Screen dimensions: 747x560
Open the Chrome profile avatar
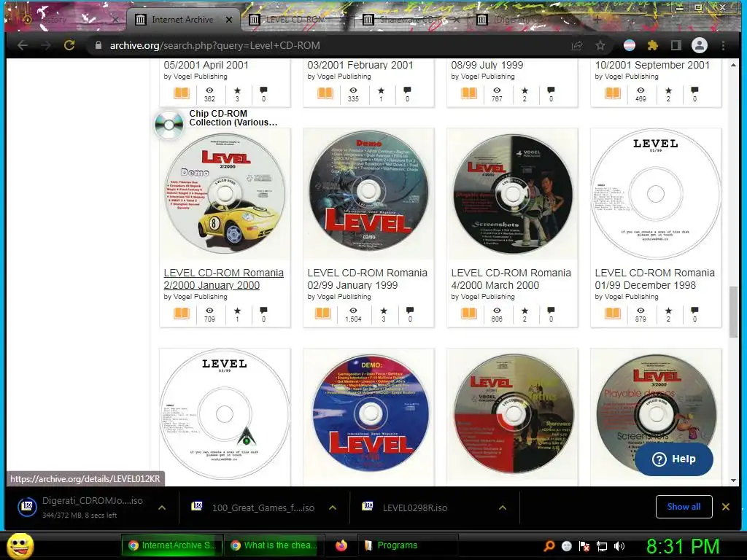tap(700, 45)
